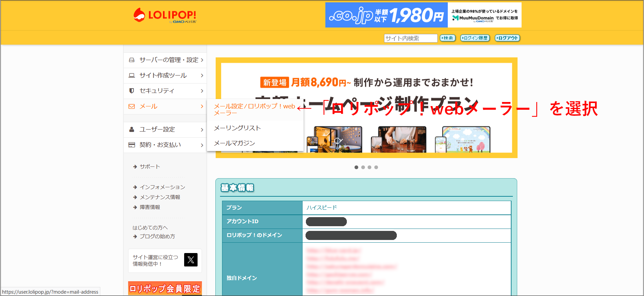Expand the 契約・お支払い chevron
The height and width of the screenshot is (296, 644).
tap(202, 145)
